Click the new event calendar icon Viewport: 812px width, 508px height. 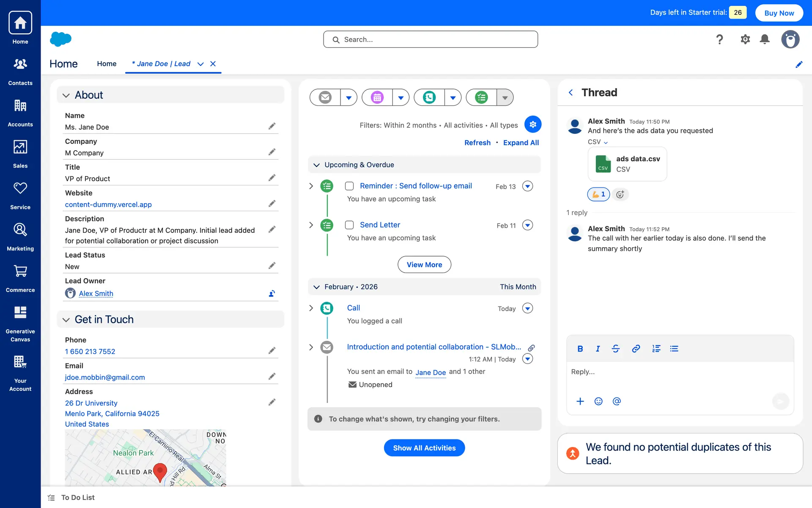pyautogui.click(x=377, y=97)
